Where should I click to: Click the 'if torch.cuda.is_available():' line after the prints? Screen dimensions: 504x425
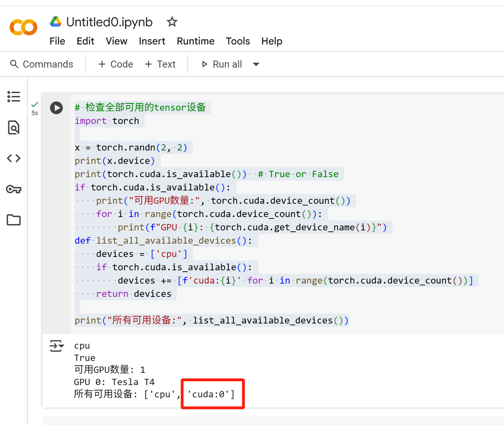coord(153,187)
